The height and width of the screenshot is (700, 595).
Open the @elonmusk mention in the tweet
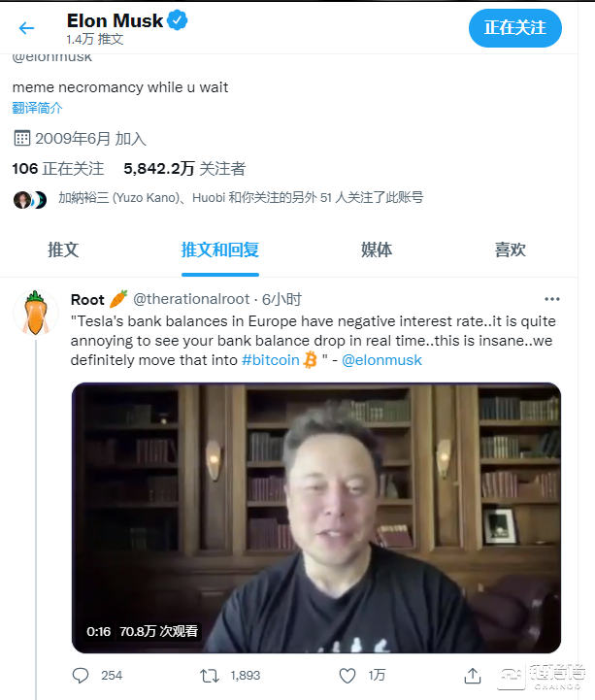click(381, 360)
